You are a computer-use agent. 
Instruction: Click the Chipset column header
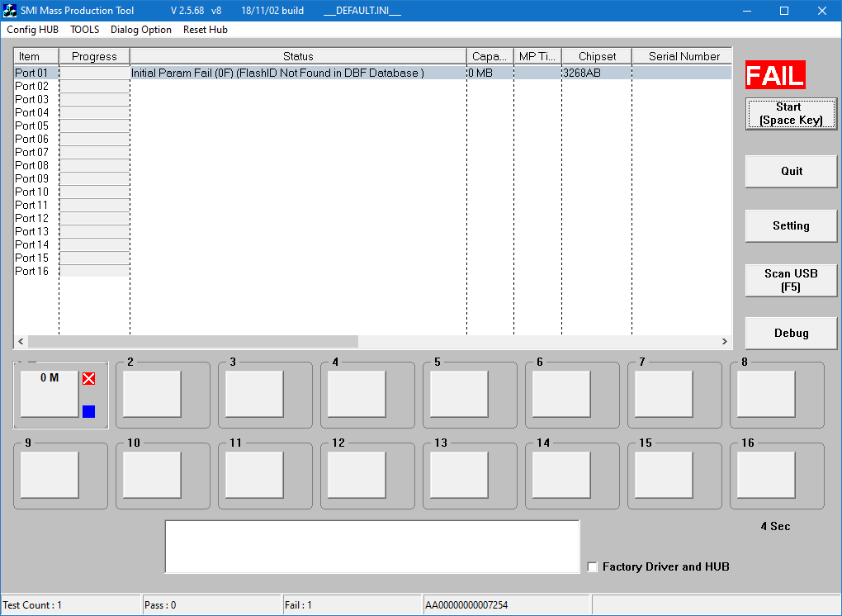597,56
